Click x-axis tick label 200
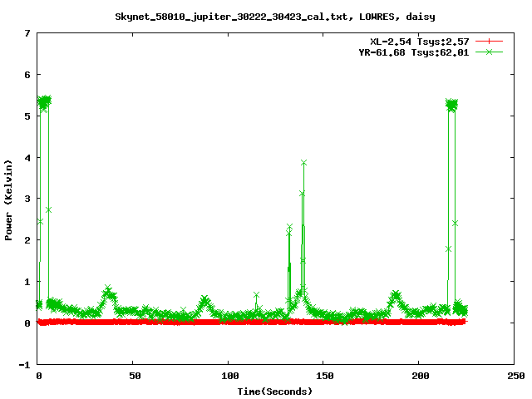 (x=421, y=376)
